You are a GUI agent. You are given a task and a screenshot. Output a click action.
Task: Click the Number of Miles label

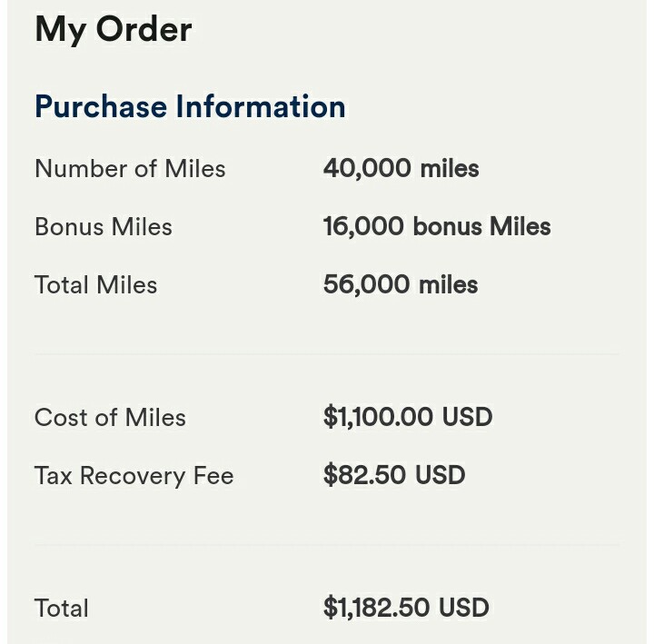coord(130,169)
